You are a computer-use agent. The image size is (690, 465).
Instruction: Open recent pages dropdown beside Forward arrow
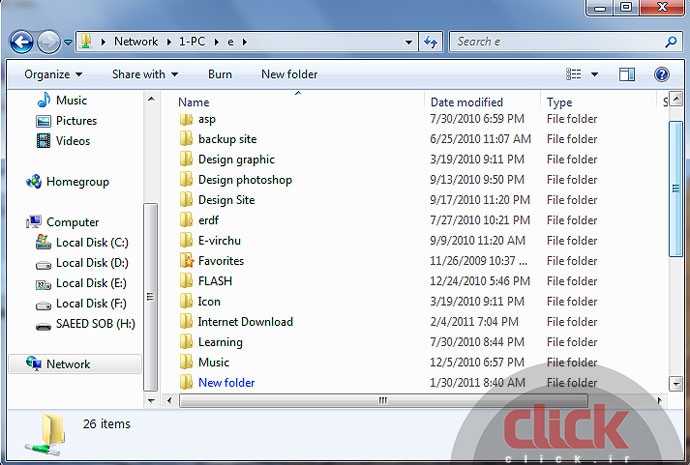click(68, 43)
